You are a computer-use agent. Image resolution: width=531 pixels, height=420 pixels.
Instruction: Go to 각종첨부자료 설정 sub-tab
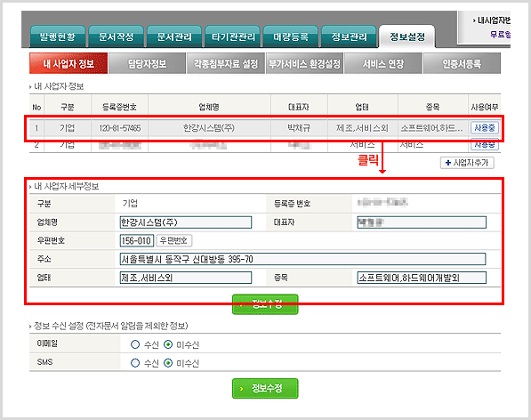pyautogui.click(x=226, y=63)
